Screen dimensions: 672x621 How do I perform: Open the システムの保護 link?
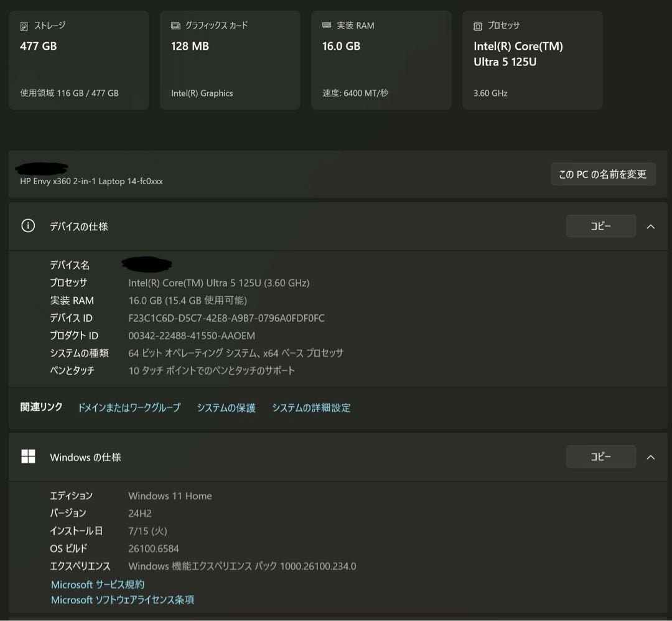(226, 408)
